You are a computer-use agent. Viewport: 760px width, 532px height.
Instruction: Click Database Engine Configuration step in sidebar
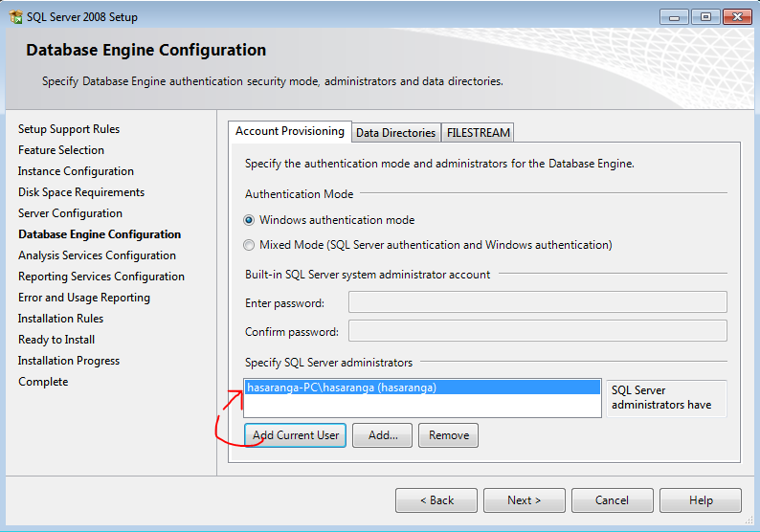pyautogui.click(x=100, y=234)
